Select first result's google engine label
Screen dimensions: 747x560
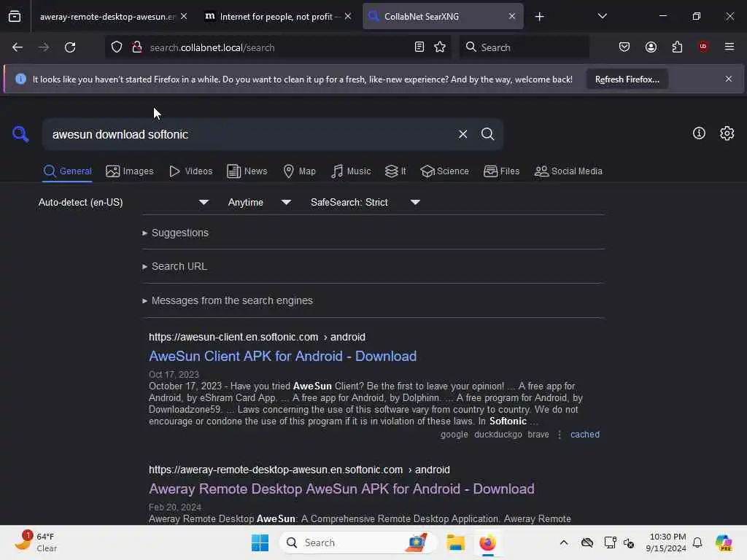[x=454, y=435]
